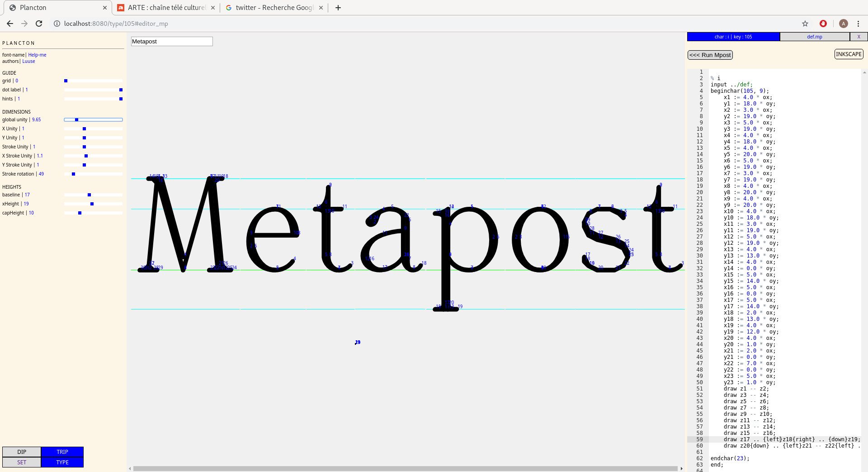Open the def.mp tab in the editor
Screen dimensions: 868x472
pyautogui.click(x=814, y=37)
